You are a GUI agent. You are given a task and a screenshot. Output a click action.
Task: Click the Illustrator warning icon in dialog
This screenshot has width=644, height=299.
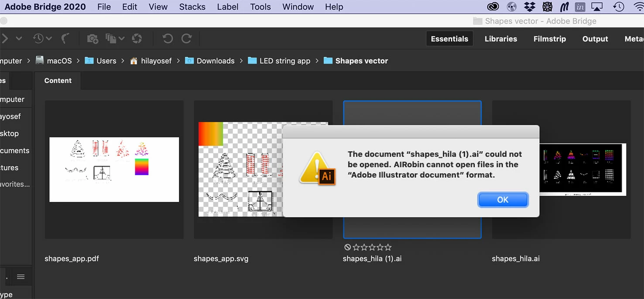pyautogui.click(x=318, y=169)
